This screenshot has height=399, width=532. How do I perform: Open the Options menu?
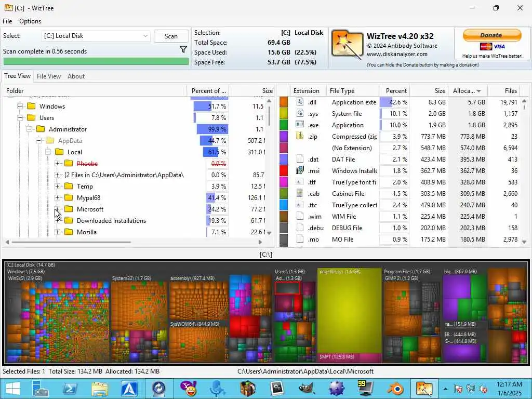(x=30, y=21)
